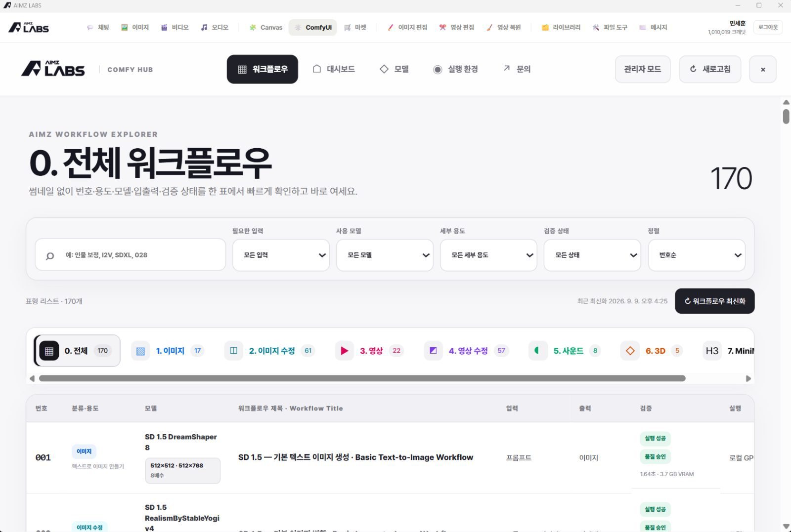Screen dimensions: 791x532
Task: Click the 1. 이미지 category icon
Action: point(141,351)
